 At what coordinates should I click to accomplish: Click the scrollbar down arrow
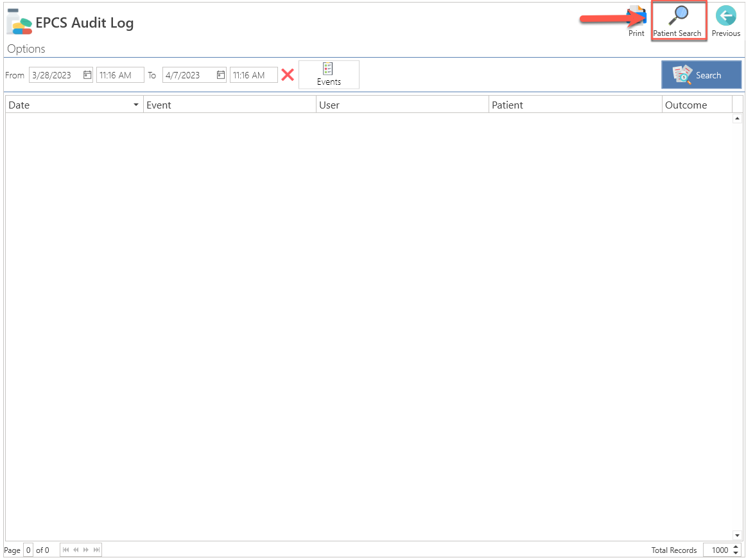pos(737,535)
